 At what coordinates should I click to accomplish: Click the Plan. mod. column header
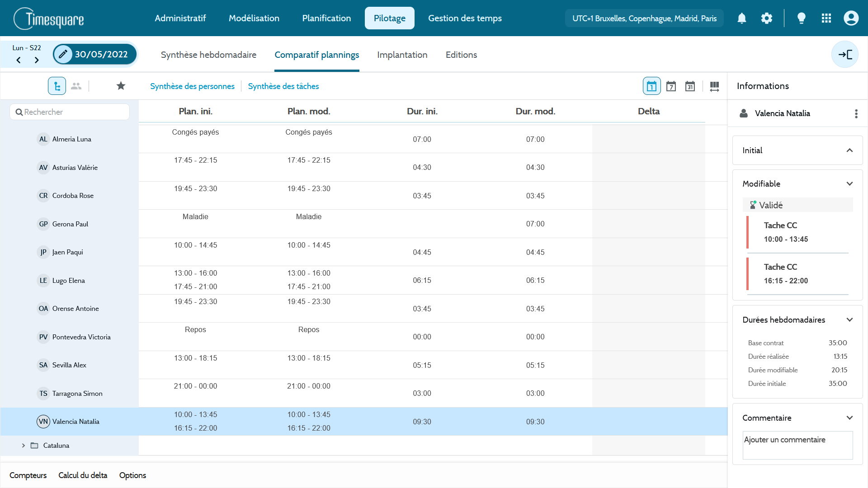click(x=309, y=111)
